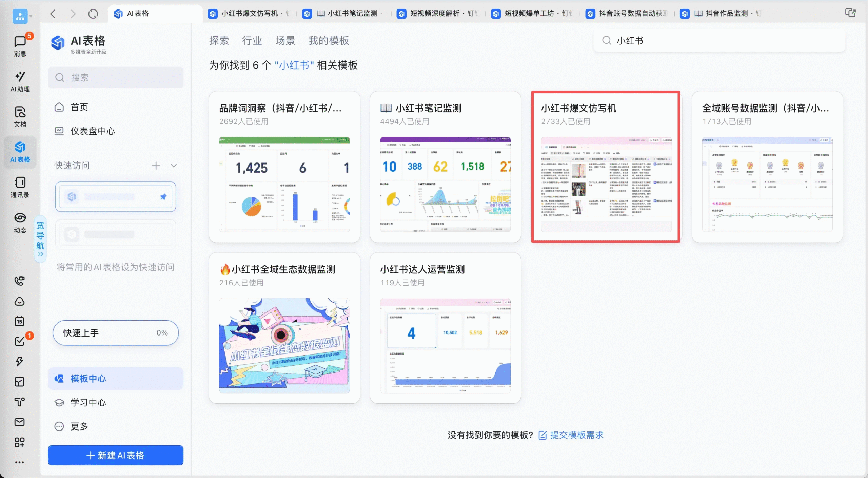Screen dimensions: 868x478
Task: Switch to the 行业 tab
Action: (252, 41)
